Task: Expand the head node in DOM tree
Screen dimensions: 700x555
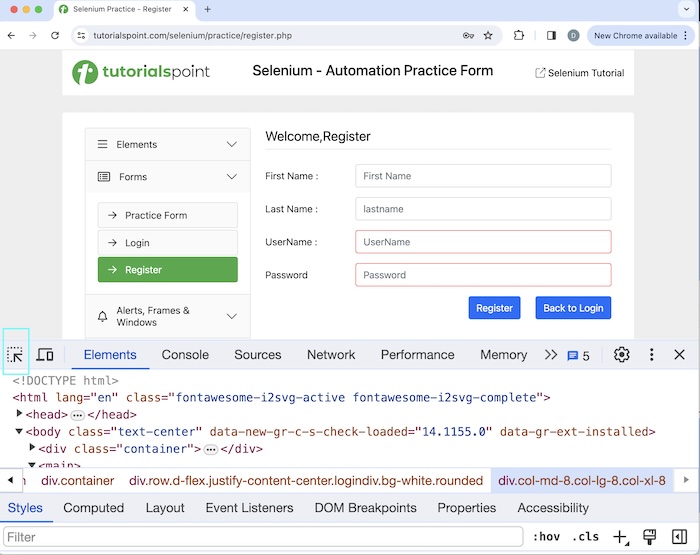Action: (19, 414)
